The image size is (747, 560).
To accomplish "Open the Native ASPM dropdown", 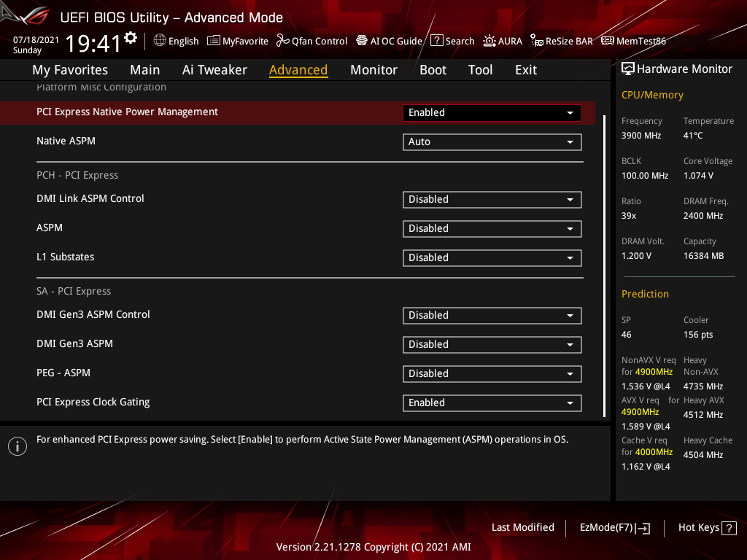I will point(492,141).
